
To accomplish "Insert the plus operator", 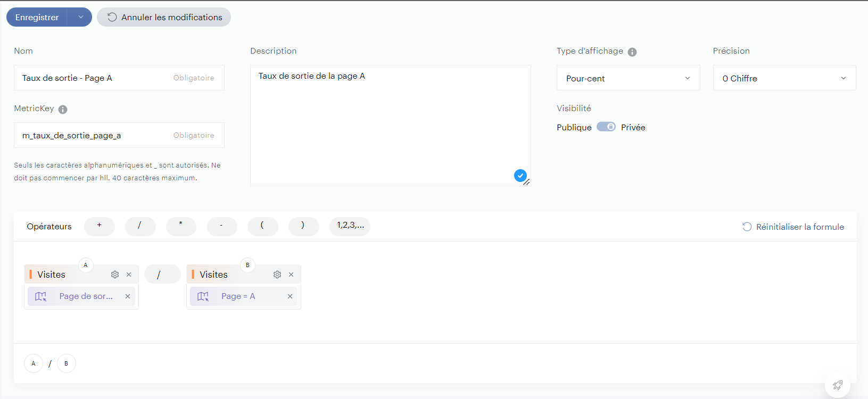I will point(100,226).
